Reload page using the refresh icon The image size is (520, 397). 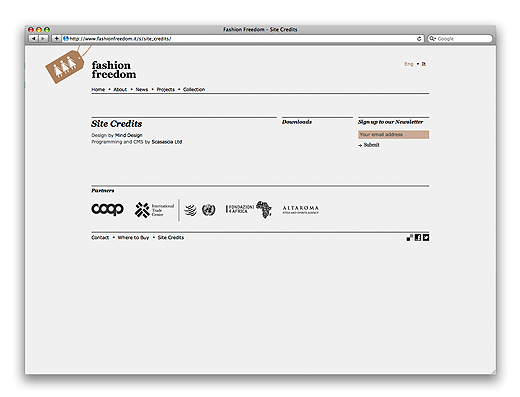(419, 39)
